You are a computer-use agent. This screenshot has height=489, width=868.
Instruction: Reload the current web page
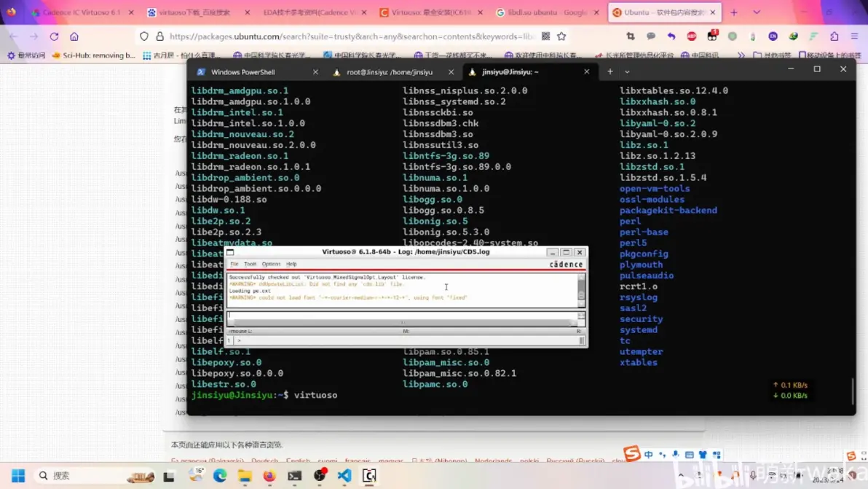coord(54,36)
